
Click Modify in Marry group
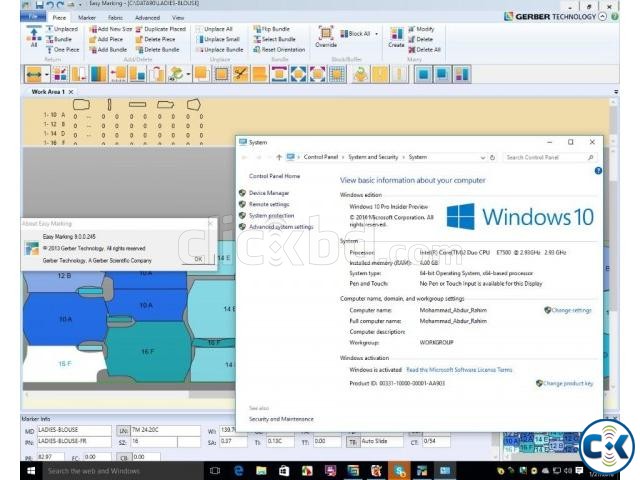[x=421, y=29]
